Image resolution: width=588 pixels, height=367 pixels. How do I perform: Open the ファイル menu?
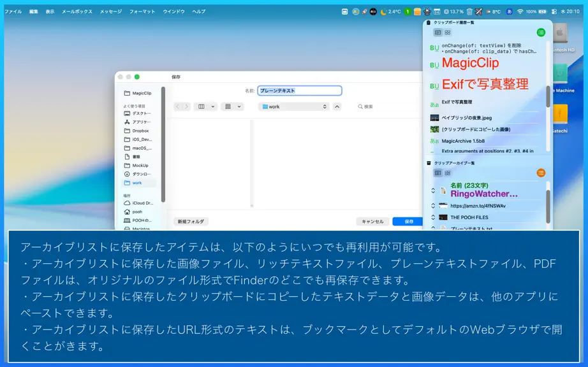(x=13, y=11)
